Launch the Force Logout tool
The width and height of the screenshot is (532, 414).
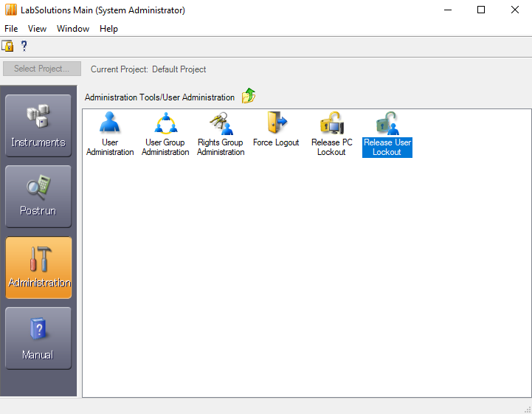(x=276, y=129)
